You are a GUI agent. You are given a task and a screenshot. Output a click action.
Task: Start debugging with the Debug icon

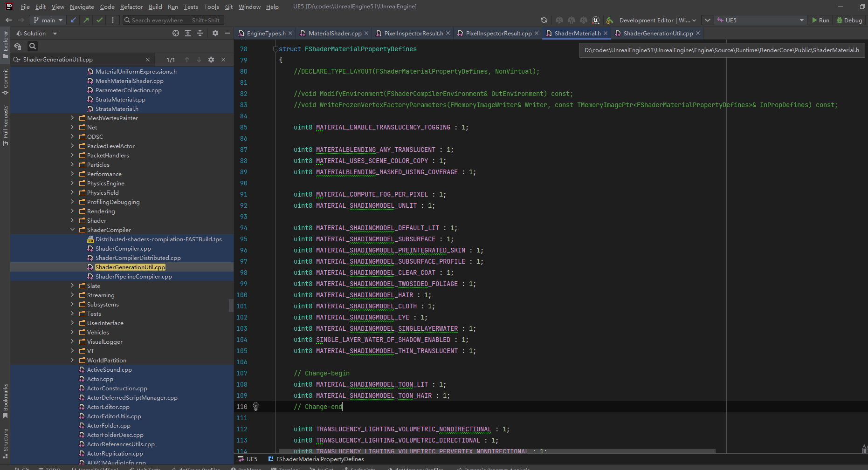coord(849,20)
